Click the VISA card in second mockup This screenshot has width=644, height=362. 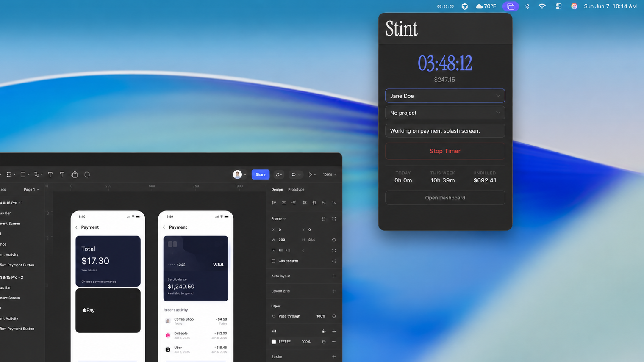196,268
